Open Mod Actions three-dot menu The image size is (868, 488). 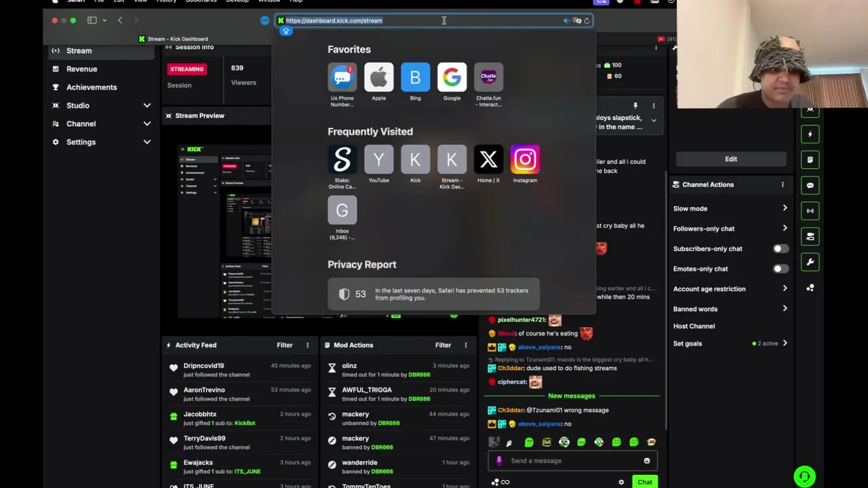[x=465, y=345]
